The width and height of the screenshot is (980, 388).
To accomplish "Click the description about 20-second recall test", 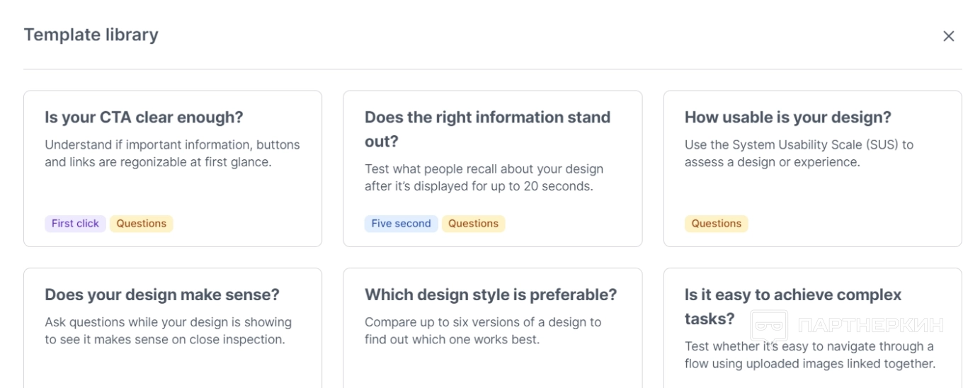I will (x=484, y=178).
